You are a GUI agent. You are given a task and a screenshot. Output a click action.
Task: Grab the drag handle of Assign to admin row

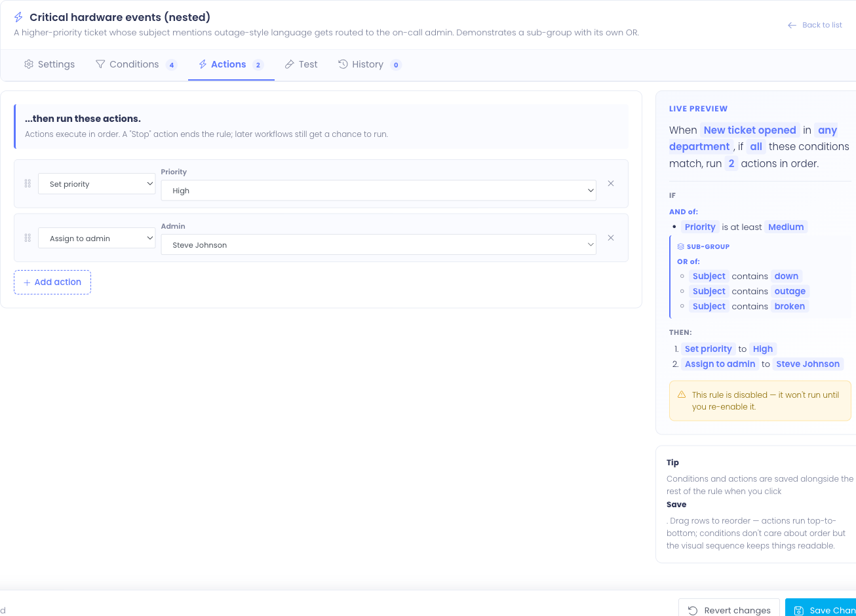[28, 238]
